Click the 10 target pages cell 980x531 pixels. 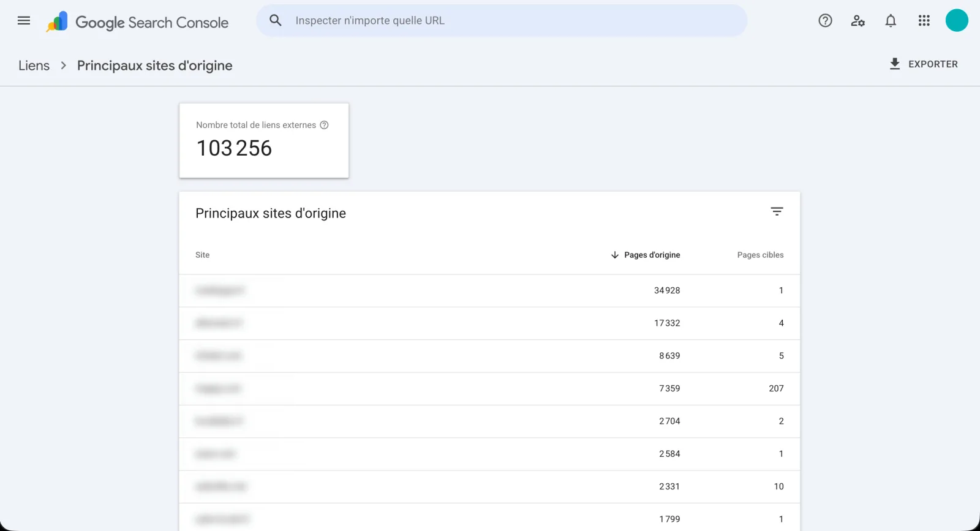tap(778, 486)
